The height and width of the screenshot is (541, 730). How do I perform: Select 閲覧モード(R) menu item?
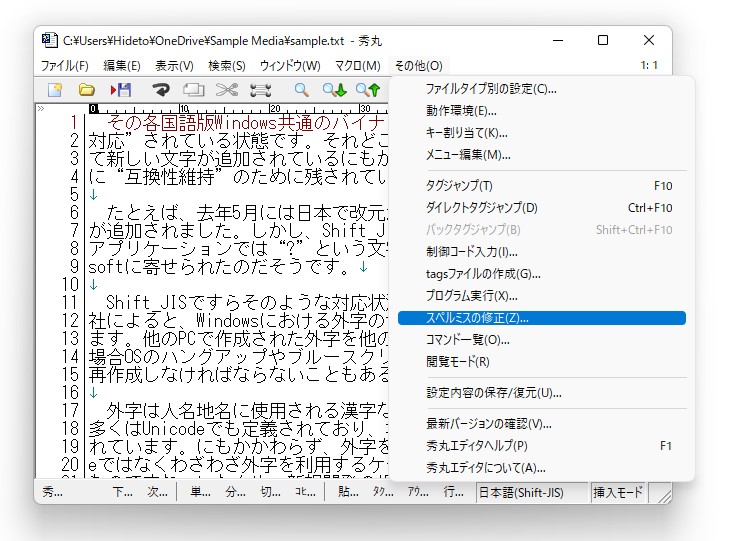click(x=542, y=362)
